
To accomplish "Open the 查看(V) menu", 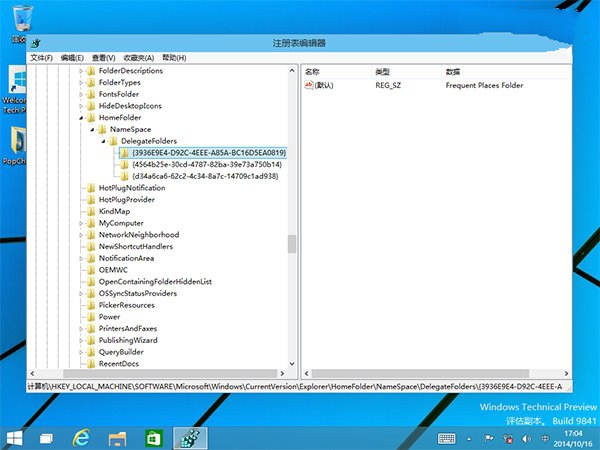I will (104, 58).
